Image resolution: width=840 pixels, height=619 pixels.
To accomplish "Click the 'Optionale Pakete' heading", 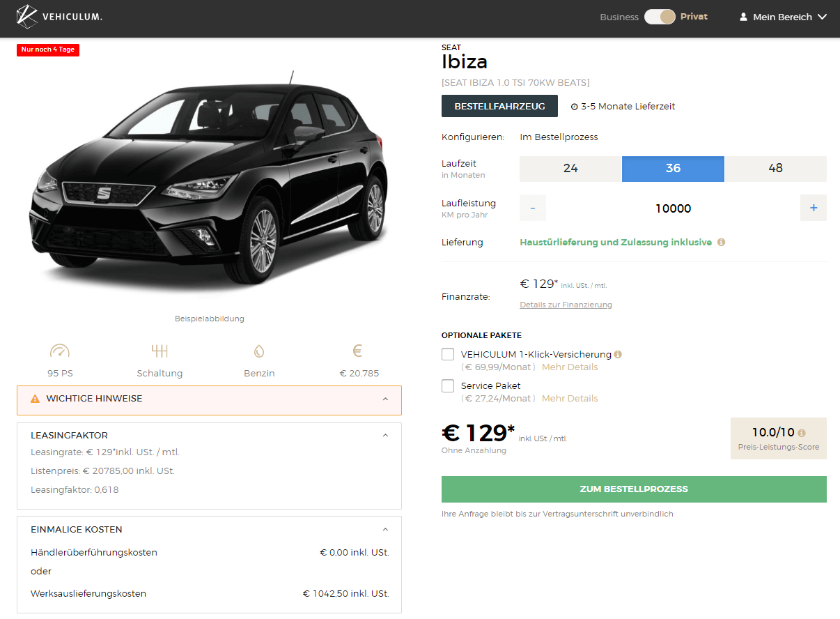I will coord(481,335).
